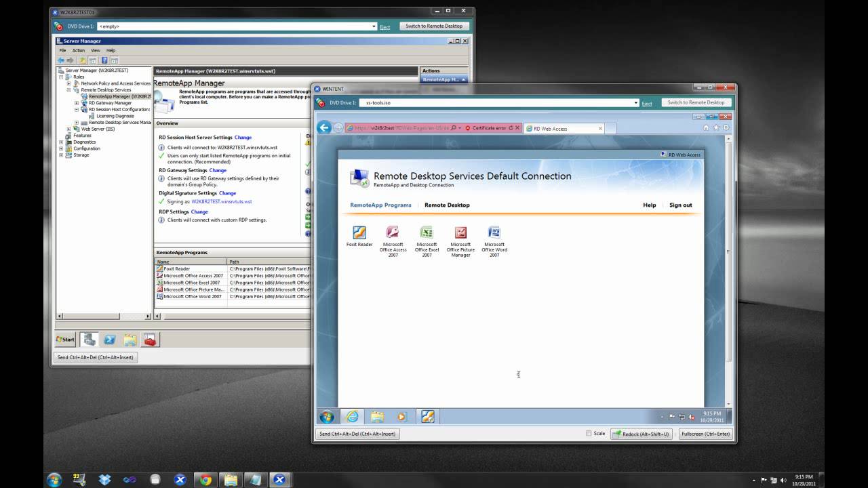Click Certificate error in IE address bar
Screen dimensions: 868x488
pyautogui.click(x=489, y=127)
